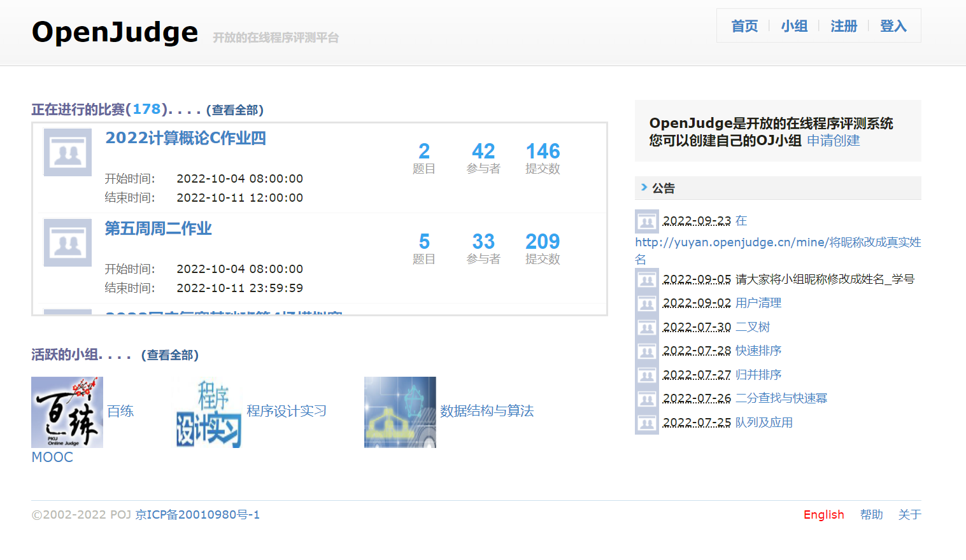Open the 用户清理 announcement
The height and width of the screenshot is (560, 966).
point(758,303)
